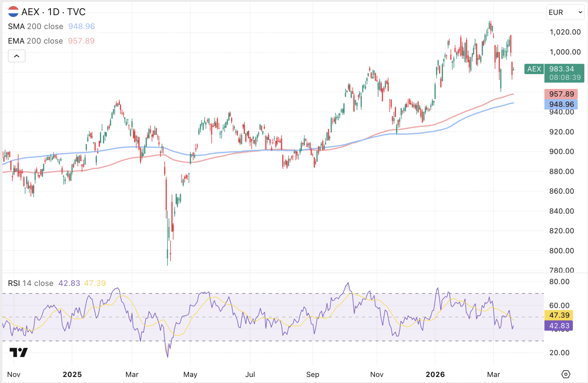This screenshot has width=588, height=383.
Task: Click the Netherlands flag AEX symbol icon
Action: 13,12
